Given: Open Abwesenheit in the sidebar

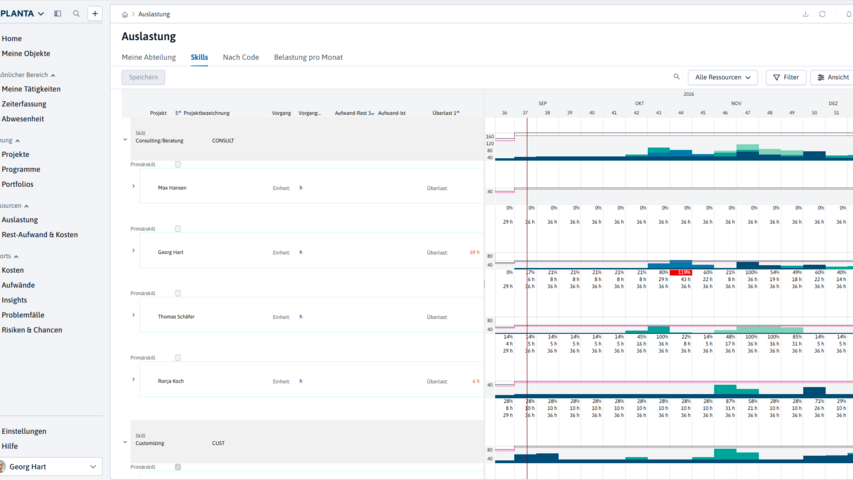Looking at the screenshot, I should click(23, 119).
